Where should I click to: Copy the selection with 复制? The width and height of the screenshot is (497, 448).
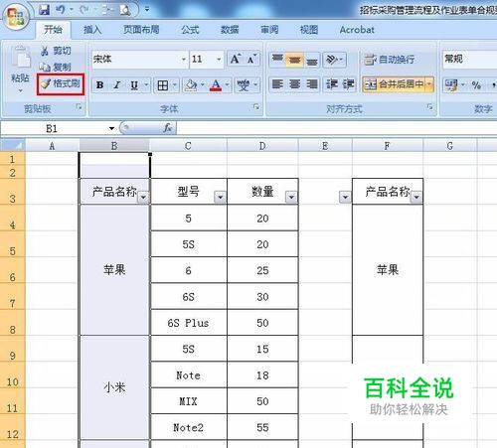[x=56, y=68]
